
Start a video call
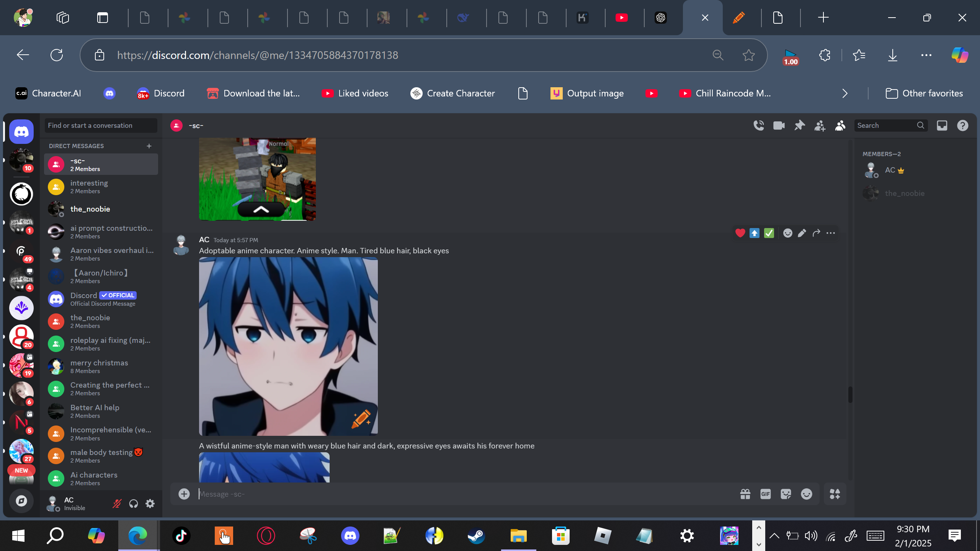(x=779, y=126)
